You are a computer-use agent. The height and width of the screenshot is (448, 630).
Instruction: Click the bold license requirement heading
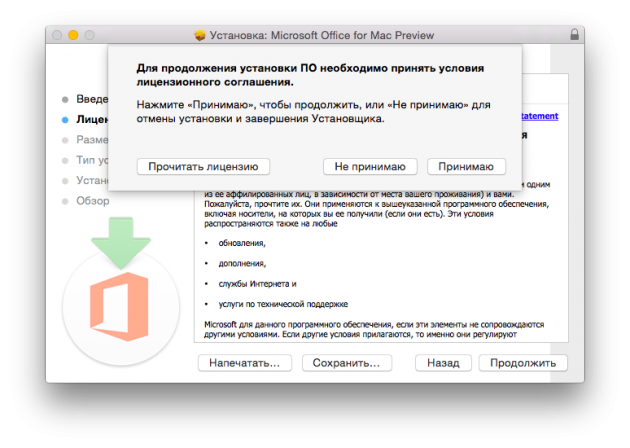310,75
